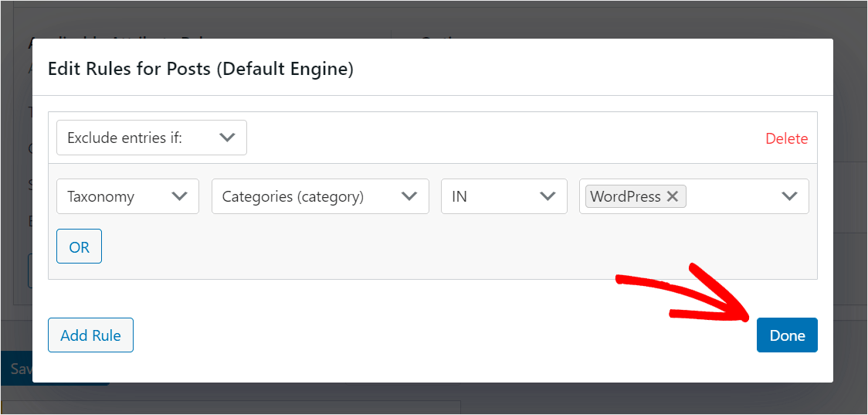Click the Add Rule button
The image size is (868, 415).
(x=91, y=335)
